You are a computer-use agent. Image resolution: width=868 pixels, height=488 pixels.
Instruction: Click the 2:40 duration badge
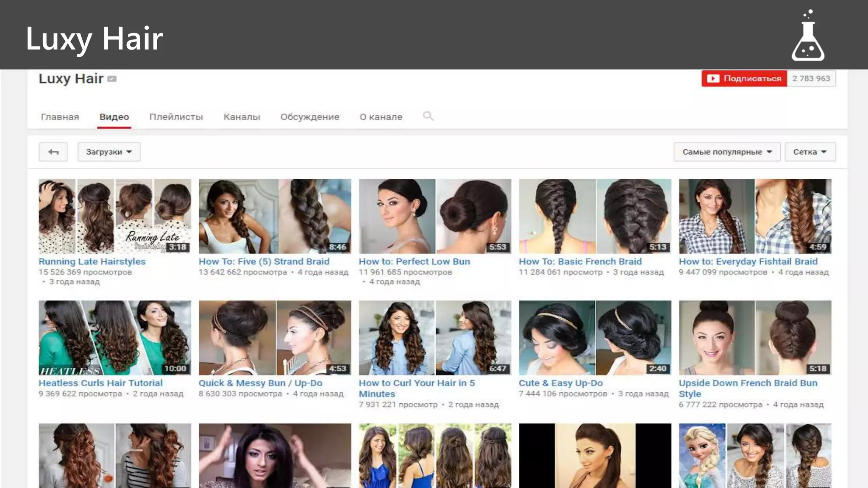pos(658,369)
